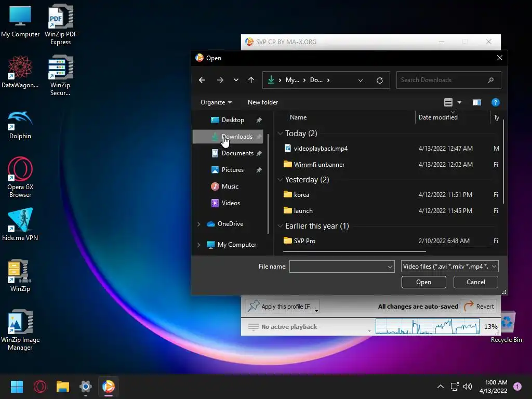Open the WinZip PDF Express shortcut
This screenshot has width=532, height=399.
pyautogui.click(x=60, y=24)
